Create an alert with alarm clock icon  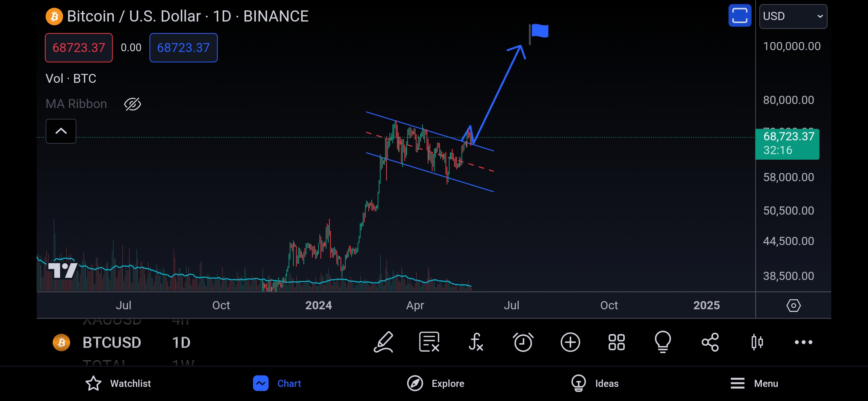[x=523, y=342]
